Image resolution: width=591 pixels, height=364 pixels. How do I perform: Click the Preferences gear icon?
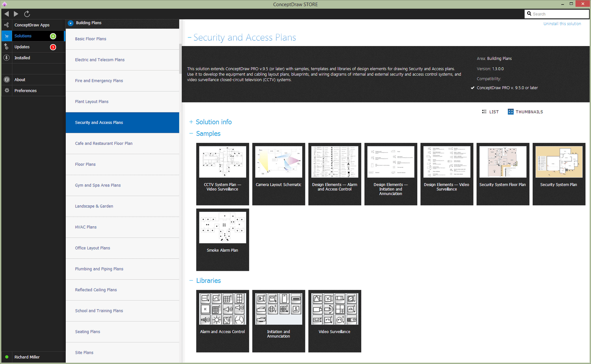[x=7, y=91]
